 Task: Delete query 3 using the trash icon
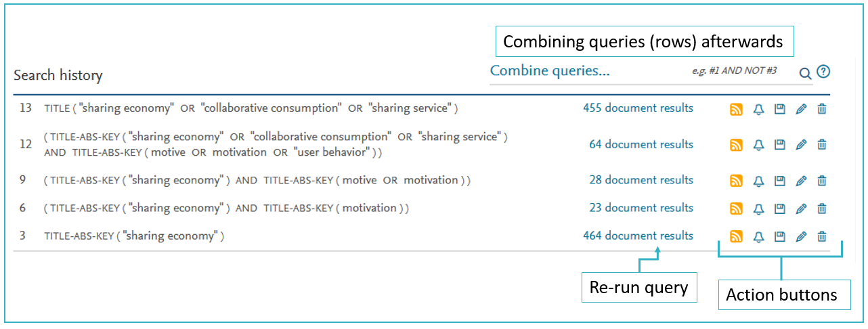[822, 236]
